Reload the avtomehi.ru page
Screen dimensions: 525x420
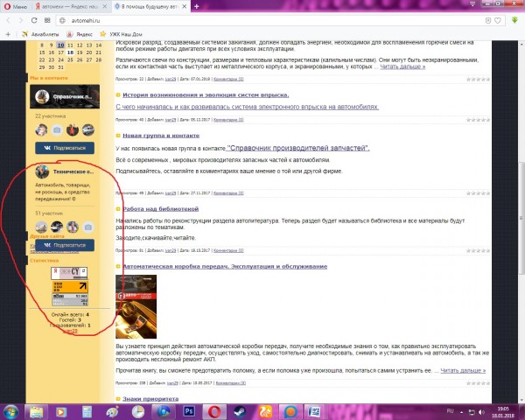34,20
